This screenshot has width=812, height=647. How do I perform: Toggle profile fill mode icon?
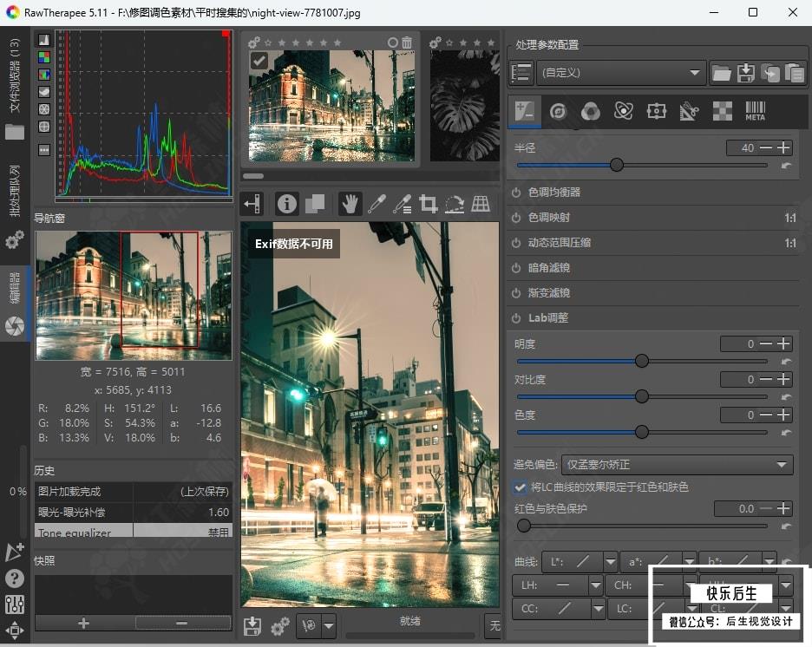pos(521,73)
